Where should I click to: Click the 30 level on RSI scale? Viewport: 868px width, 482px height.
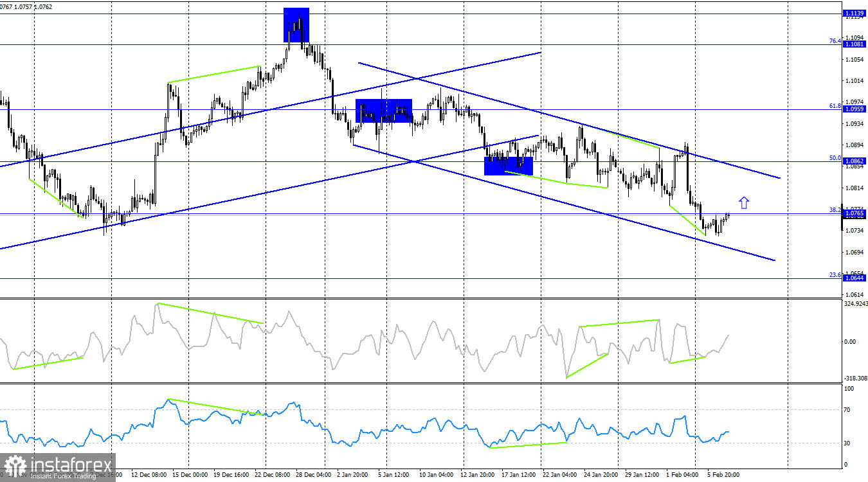[x=847, y=443]
